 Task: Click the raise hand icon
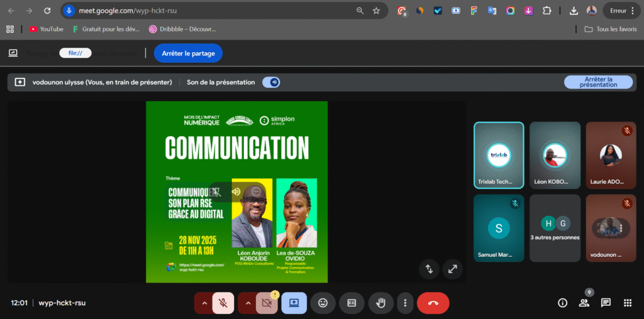tap(380, 303)
